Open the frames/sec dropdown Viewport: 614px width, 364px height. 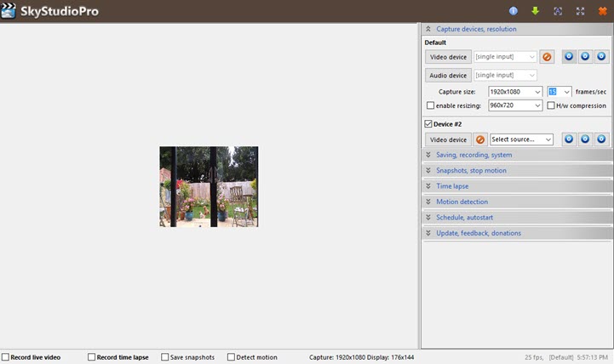pyautogui.click(x=559, y=92)
